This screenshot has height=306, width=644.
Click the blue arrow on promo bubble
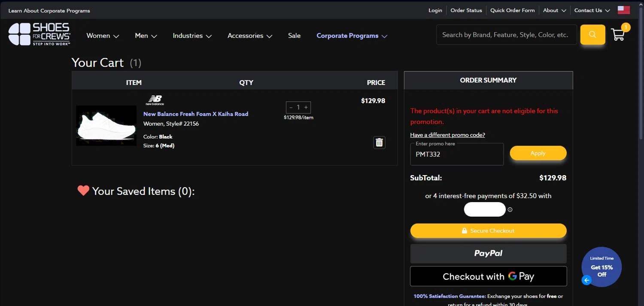coord(586,280)
